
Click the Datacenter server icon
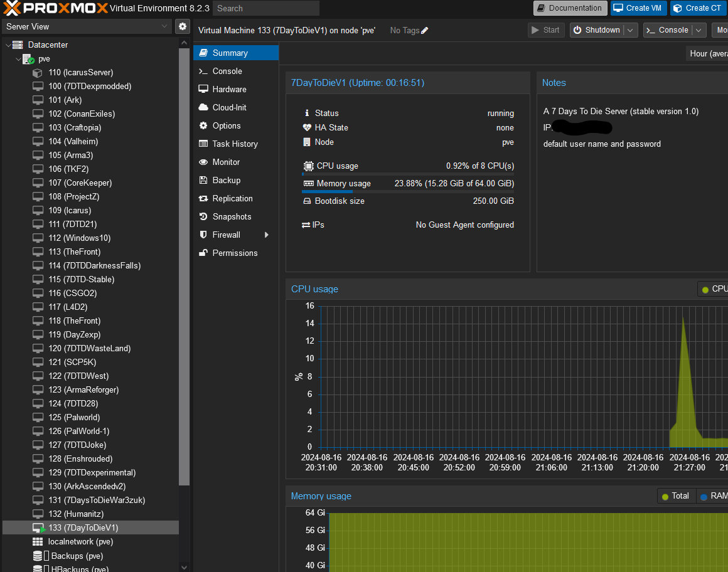pyautogui.click(x=18, y=45)
